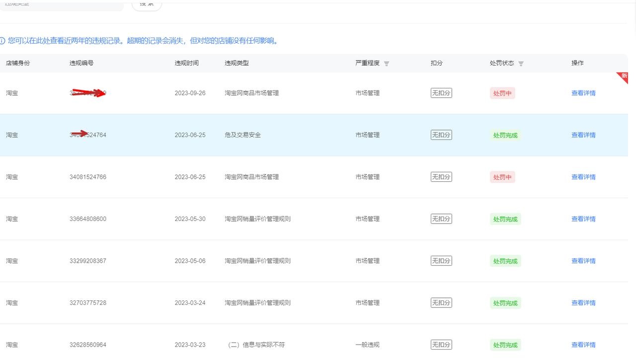Select violation number 33664808600
This screenshot has height=364, width=636.
88,219
